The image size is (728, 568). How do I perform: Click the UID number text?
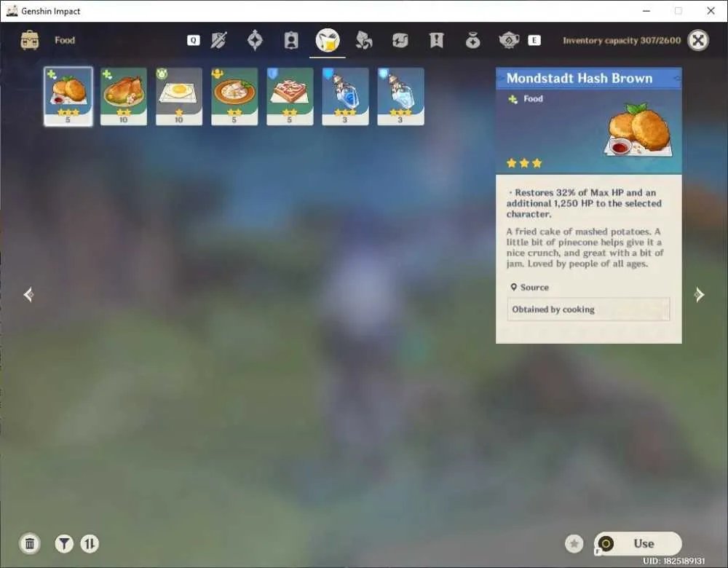[x=673, y=561]
